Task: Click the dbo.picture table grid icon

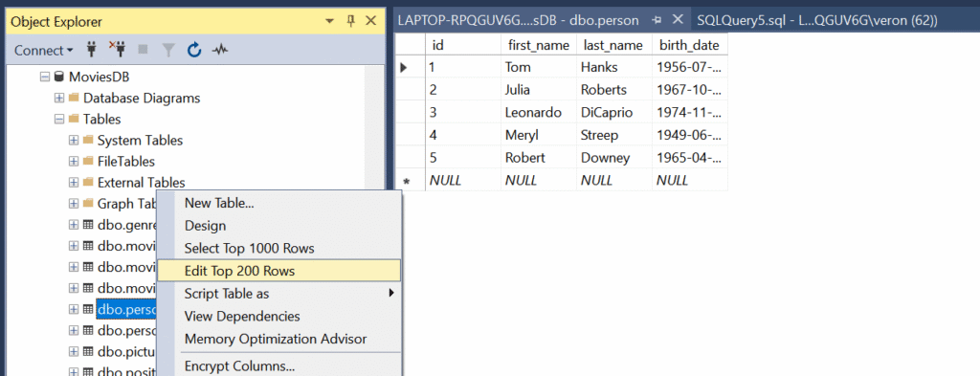Action: 88,351
